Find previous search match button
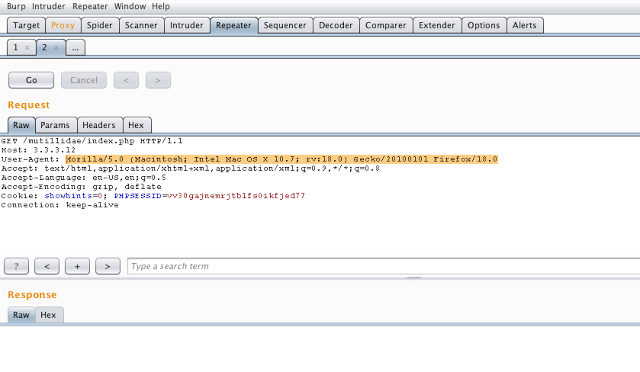Image resolution: width=640 pixels, height=372 pixels. click(x=47, y=266)
